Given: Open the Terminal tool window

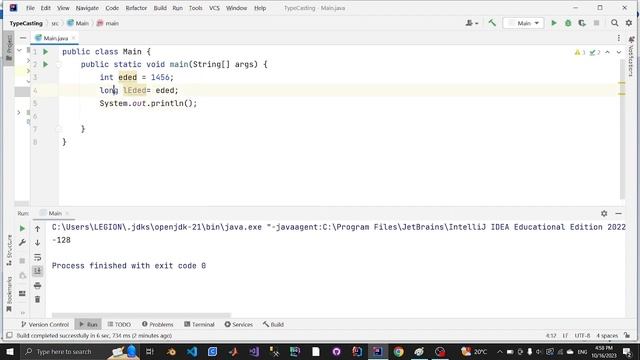Looking at the screenshot, I should [x=199, y=324].
